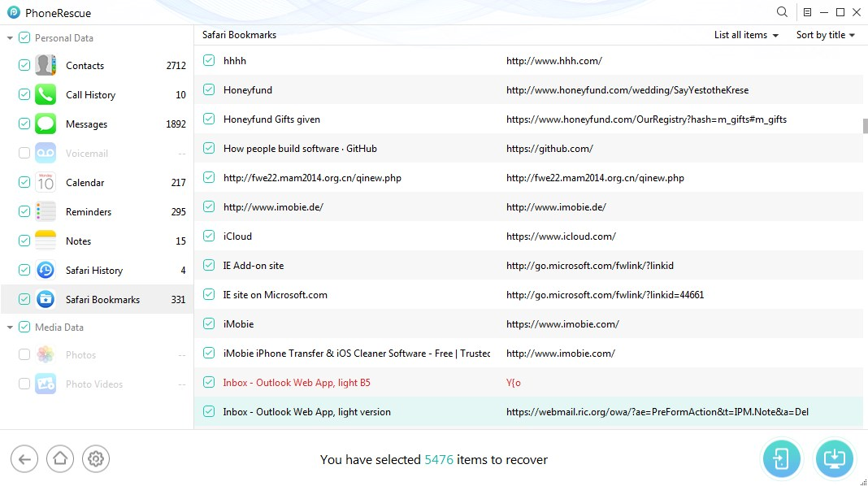Screen dimensions: 868x486
Task: Uncheck the Honeyfund bookmark checkbox
Action: [x=209, y=89]
